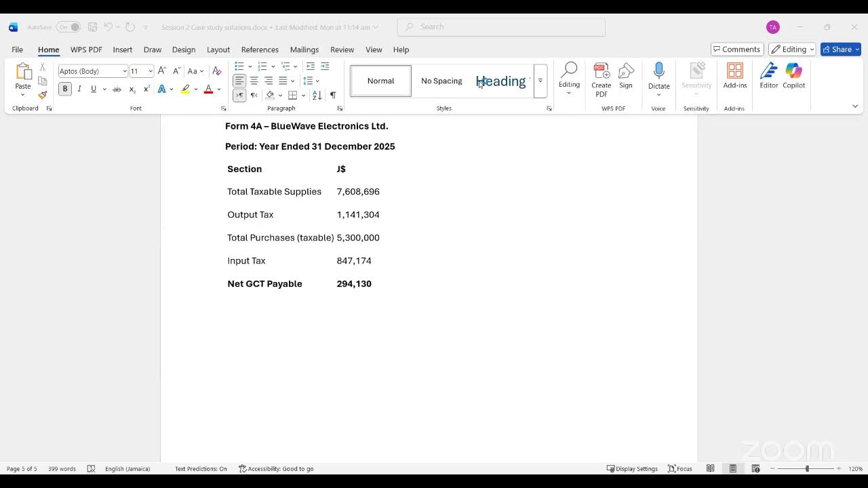Apply the No Spacing style
Viewport: 868px width, 488px height.
441,81
